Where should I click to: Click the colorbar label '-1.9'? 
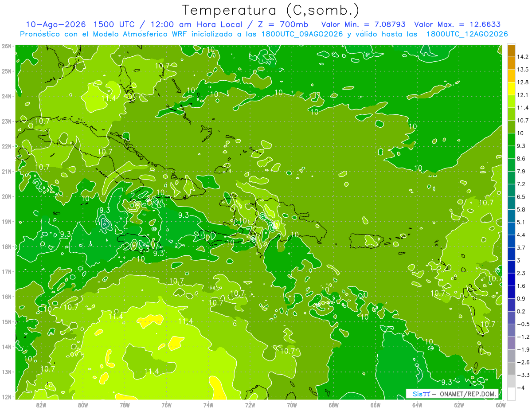click(x=523, y=349)
